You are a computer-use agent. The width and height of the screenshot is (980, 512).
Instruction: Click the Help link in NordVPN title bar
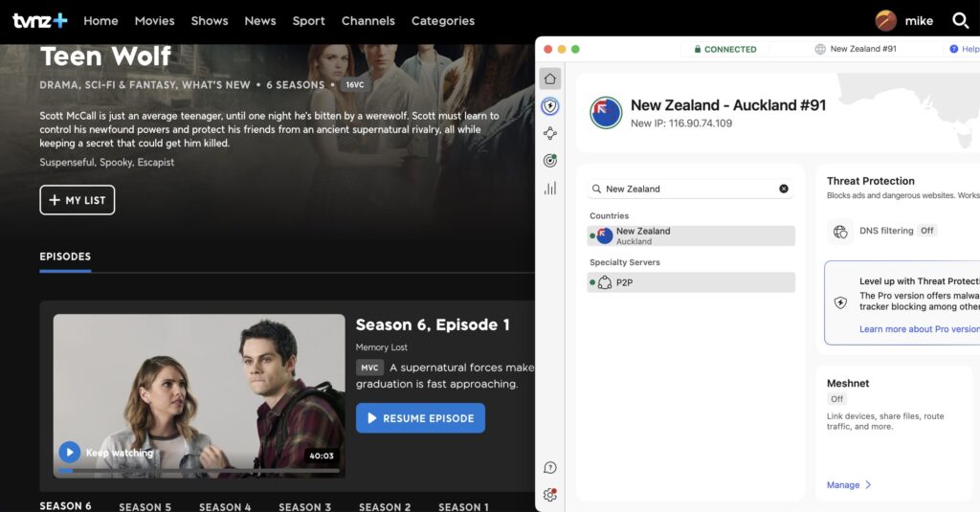965,49
